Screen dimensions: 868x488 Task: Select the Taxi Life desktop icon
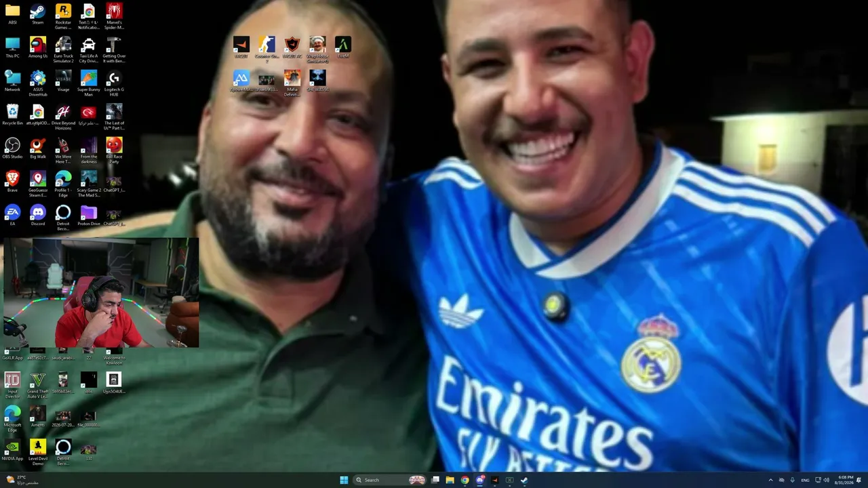tap(88, 50)
